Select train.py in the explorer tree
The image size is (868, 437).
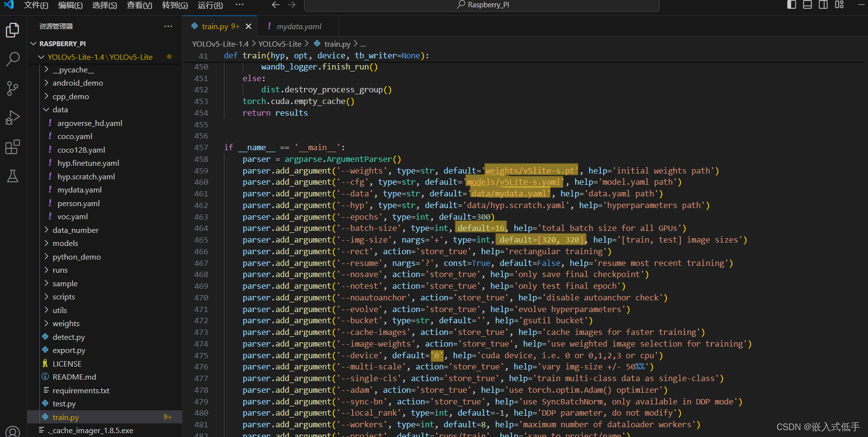(104, 418)
